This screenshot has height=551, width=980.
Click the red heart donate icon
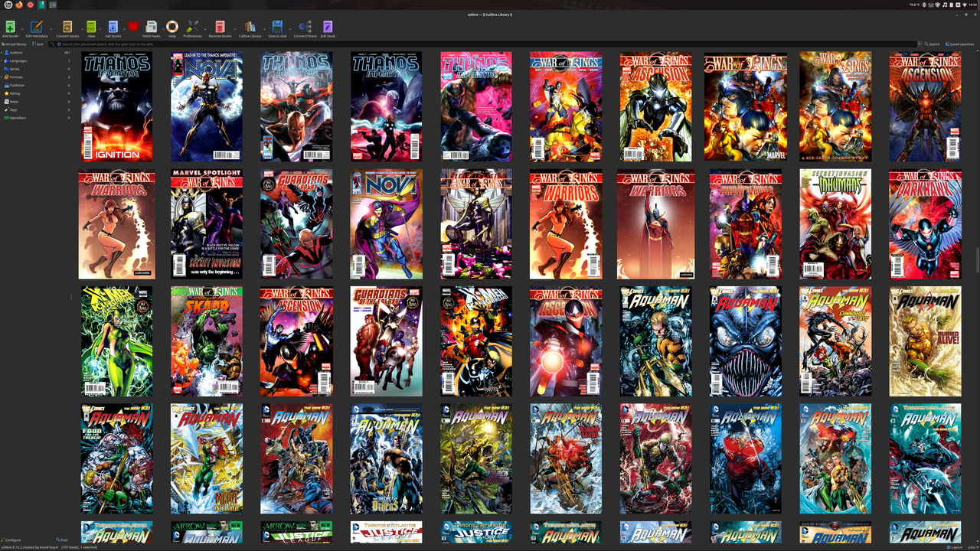pyautogui.click(x=133, y=27)
